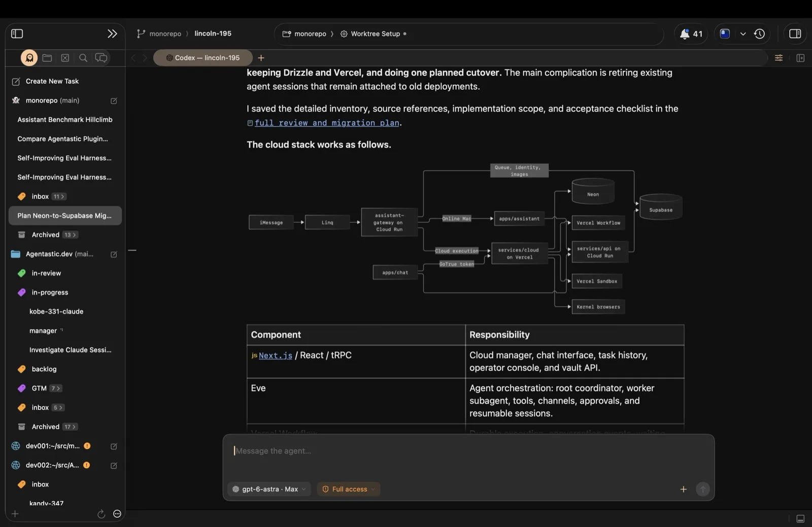
Task: Go back with left arrow
Action: pyautogui.click(x=133, y=58)
